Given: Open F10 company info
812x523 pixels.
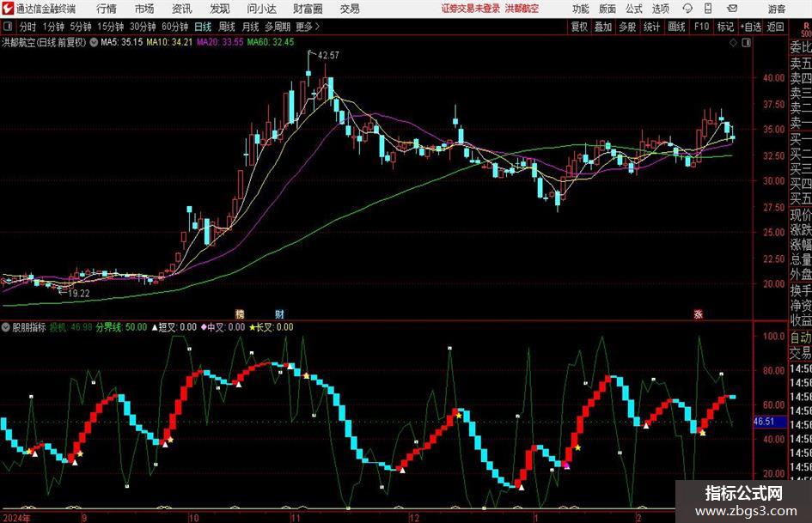Looking at the screenshot, I should click(x=702, y=27).
